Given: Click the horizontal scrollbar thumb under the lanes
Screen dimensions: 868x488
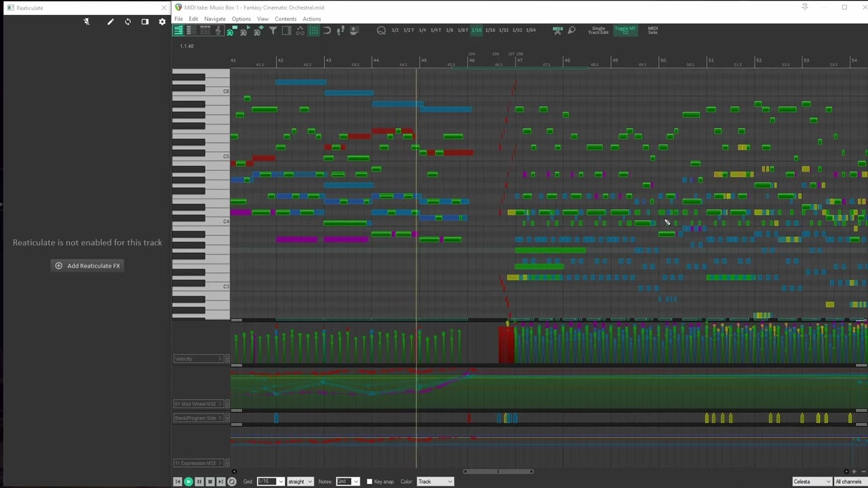Looking at the screenshot, I should tap(498, 472).
